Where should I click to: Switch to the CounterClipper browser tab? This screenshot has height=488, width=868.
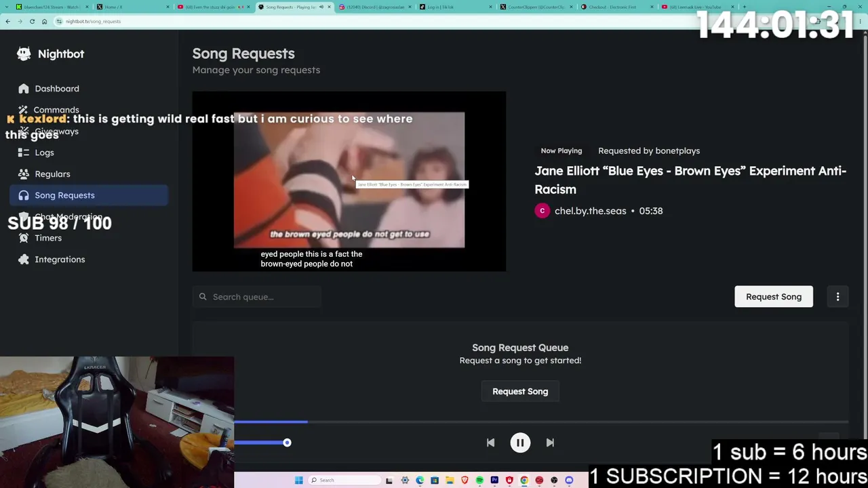(535, 7)
